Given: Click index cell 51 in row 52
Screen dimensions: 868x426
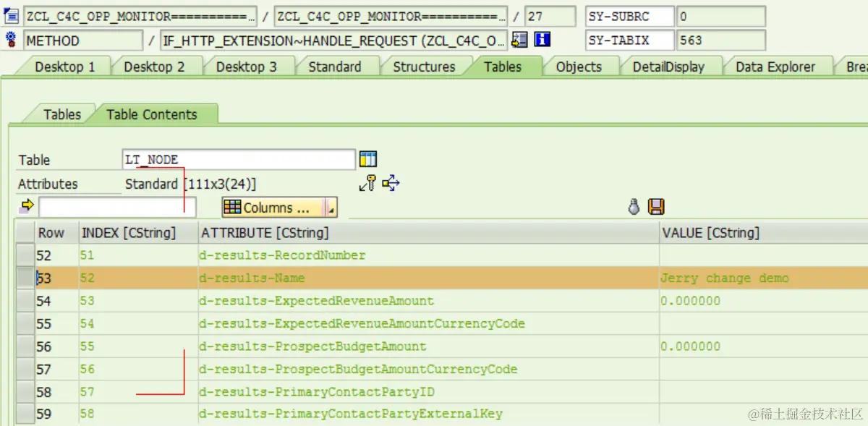Looking at the screenshot, I should 138,255.
